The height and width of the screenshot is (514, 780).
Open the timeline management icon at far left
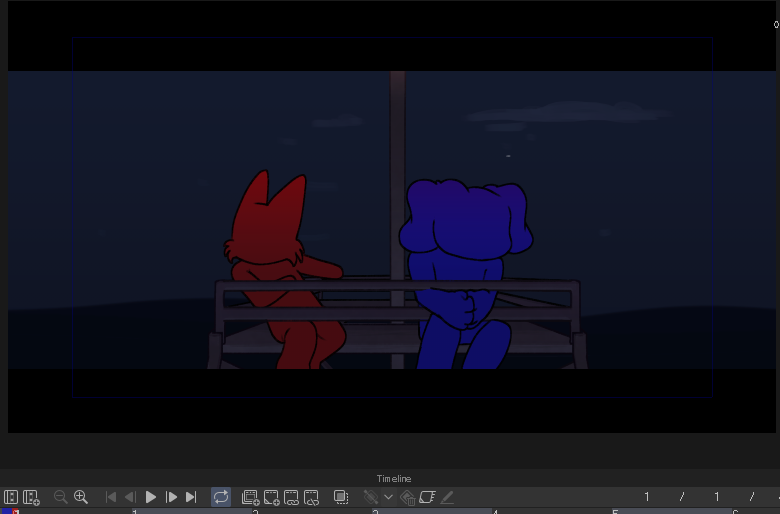10,497
